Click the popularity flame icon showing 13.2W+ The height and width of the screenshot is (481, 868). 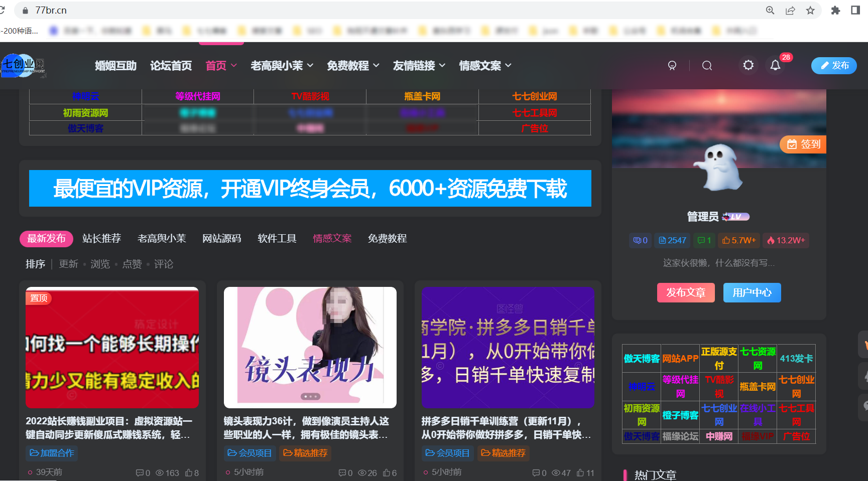point(786,240)
